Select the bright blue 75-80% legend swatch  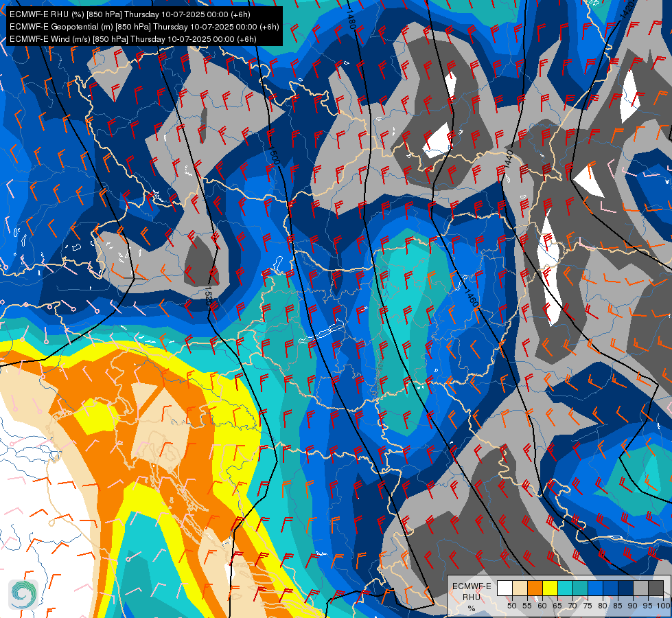[596, 588]
